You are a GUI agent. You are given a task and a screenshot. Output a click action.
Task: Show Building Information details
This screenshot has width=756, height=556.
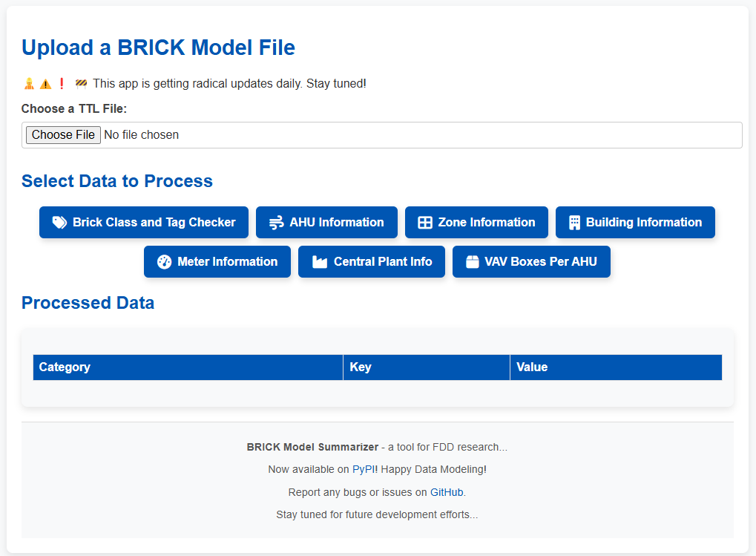[635, 222]
